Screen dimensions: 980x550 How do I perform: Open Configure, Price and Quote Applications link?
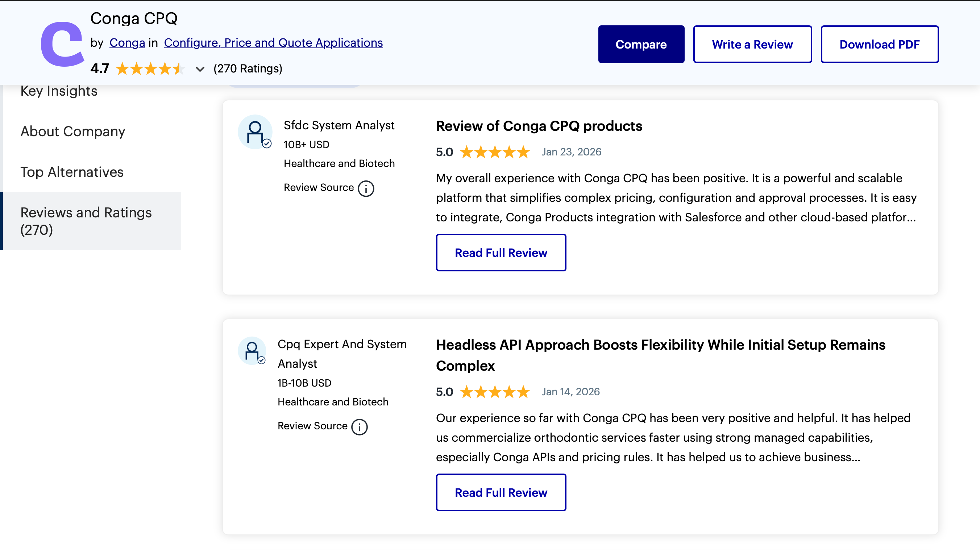coord(273,43)
